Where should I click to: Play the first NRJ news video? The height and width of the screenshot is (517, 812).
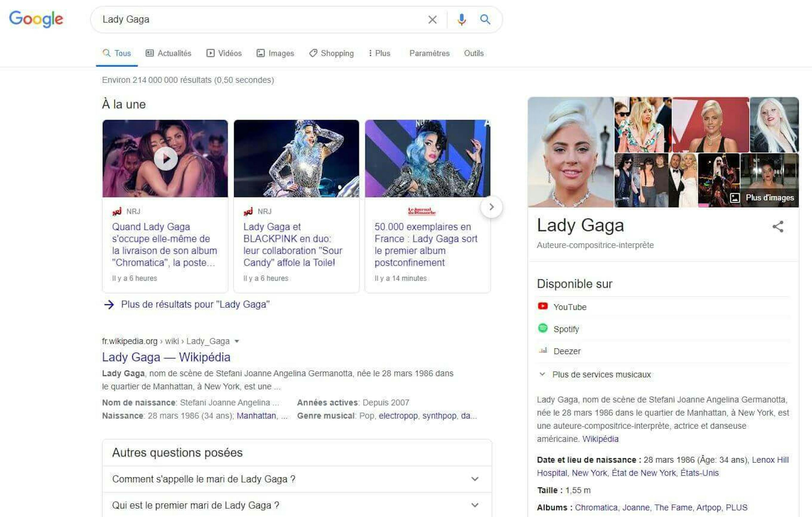tap(166, 158)
